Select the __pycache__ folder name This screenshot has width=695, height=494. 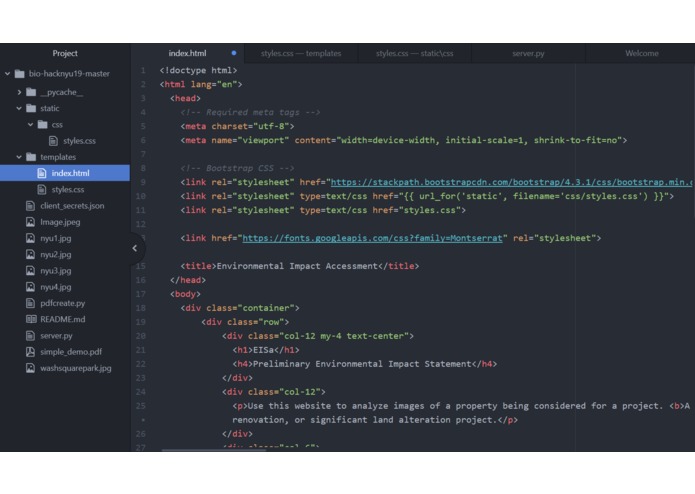coord(62,92)
